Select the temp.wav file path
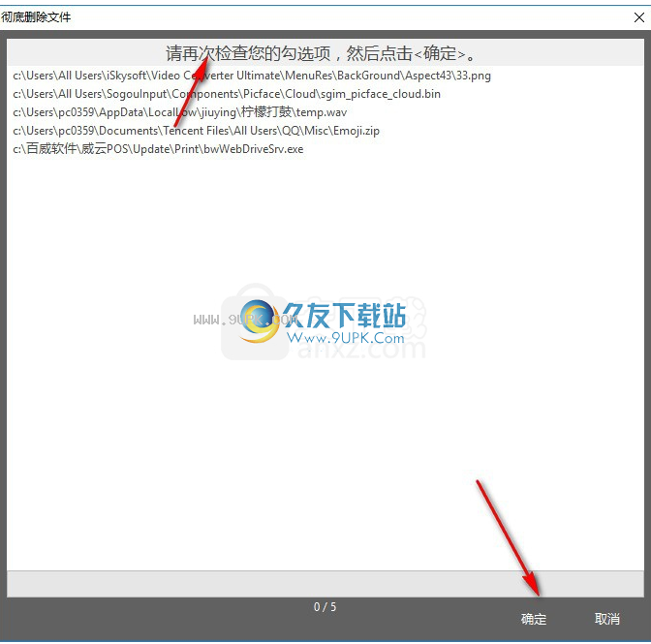Viewport: 651px width, 644px height. click(179, 112)
